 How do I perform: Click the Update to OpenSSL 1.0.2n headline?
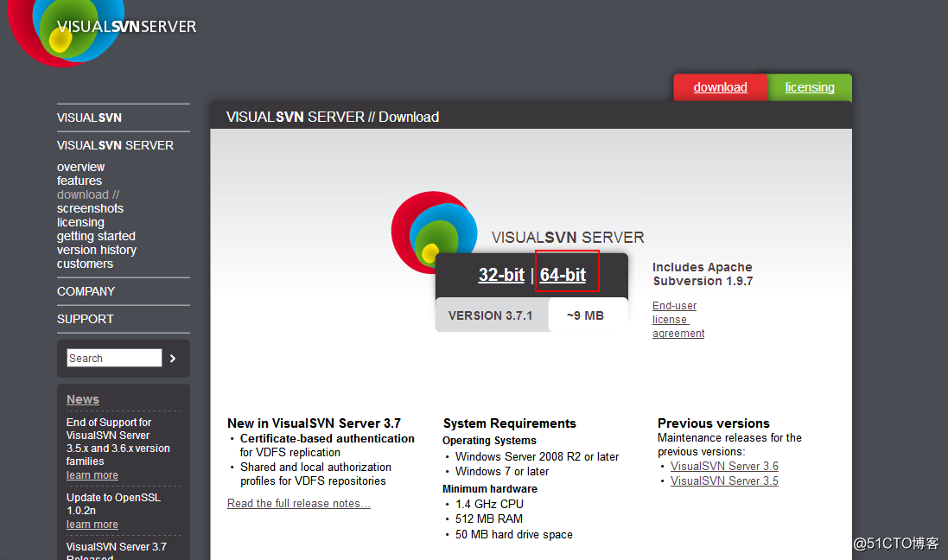tap(114, 504)
